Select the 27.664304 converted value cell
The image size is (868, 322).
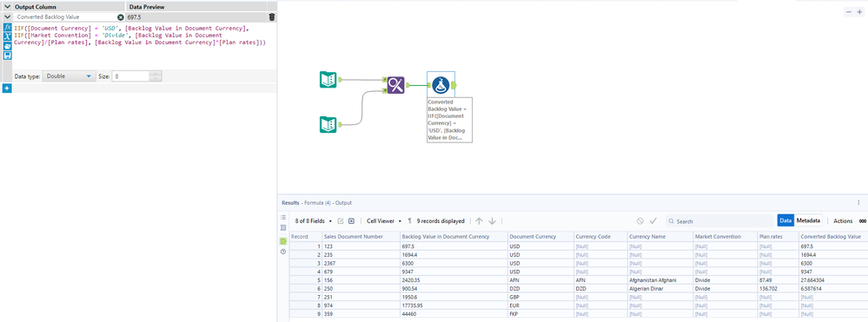(833, 280)
